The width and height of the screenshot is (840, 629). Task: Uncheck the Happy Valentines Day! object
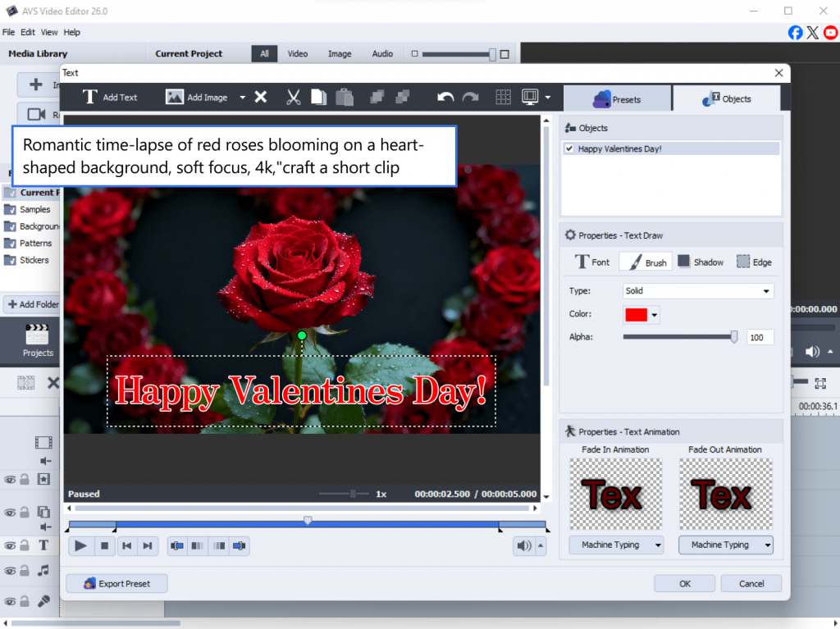click(569, 148)
